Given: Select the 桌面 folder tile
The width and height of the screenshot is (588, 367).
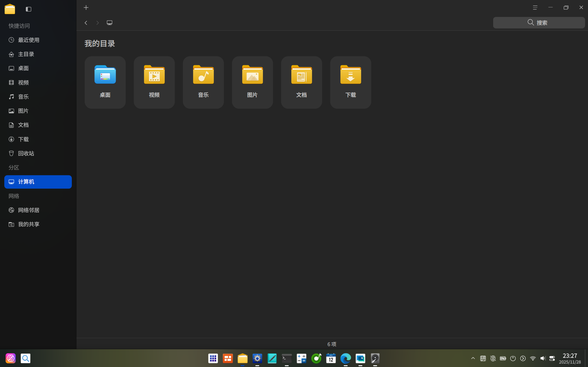Looking at the screenshot, I should click(x=105, y=82).
